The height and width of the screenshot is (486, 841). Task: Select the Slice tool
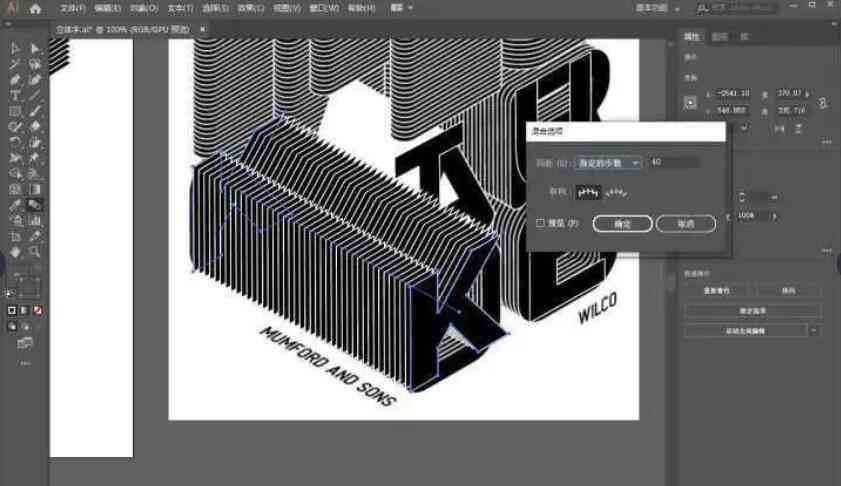(35, 235)
